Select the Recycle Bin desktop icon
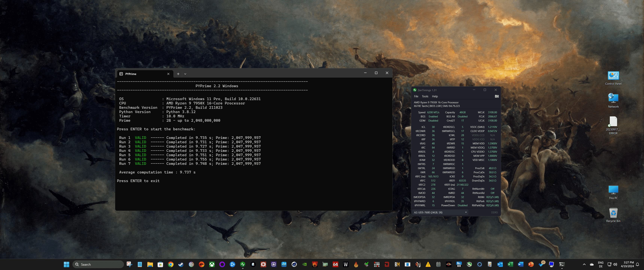The height and width of the screenshot is (270, 644). coord(613,215)
